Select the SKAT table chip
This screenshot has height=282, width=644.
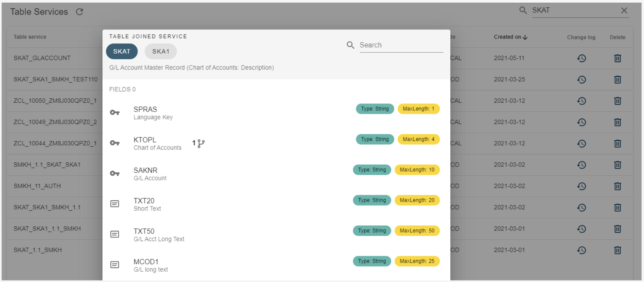pos(122,52)
